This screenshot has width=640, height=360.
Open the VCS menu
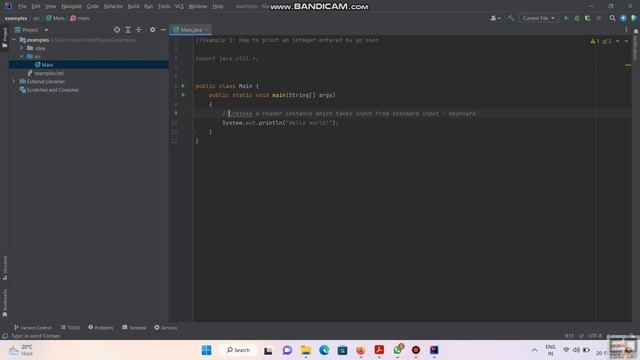click(x=179, y=7)
